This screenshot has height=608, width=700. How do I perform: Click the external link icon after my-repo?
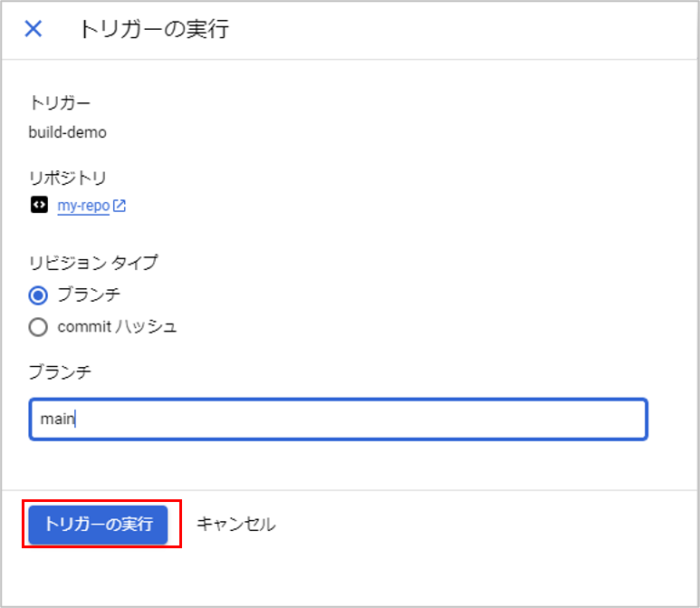pyautogui.click(x=120, y=206)
